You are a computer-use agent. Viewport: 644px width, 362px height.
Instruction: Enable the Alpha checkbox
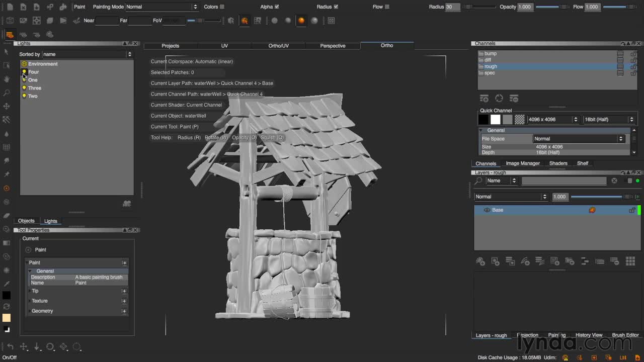pyautogui.click(x=277, y=7)
